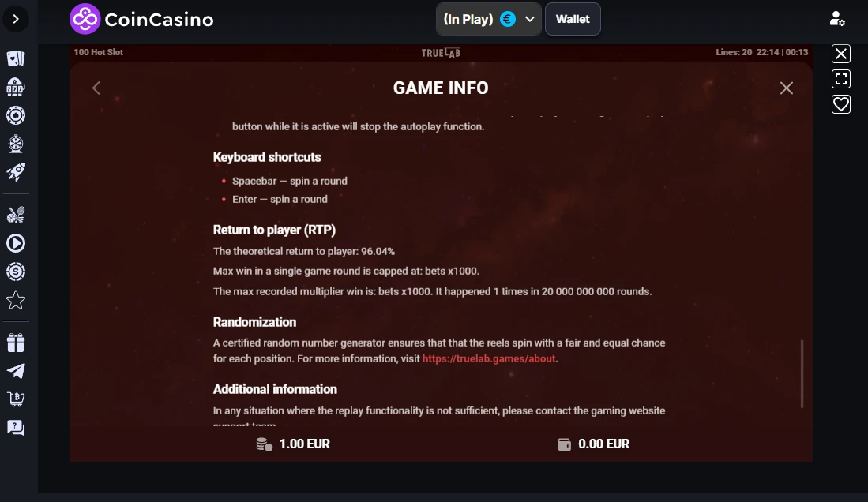Open the Telegram paper plane icon

click(16, 371)
